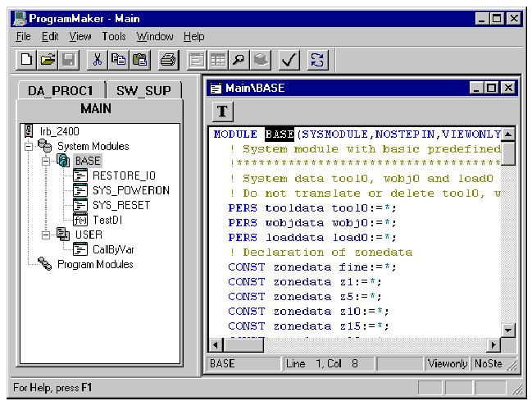The width and height of the screenshot is (532, 401).
Task: Click the 'CONST zonedata fine' code line
Action: coord(312,267)
